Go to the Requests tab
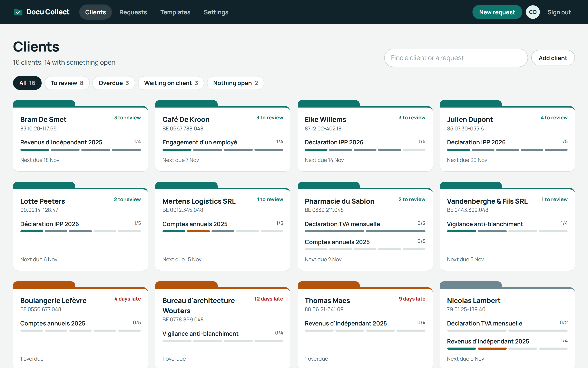Screen dimensions: 588x368 (x=133, y=12)
